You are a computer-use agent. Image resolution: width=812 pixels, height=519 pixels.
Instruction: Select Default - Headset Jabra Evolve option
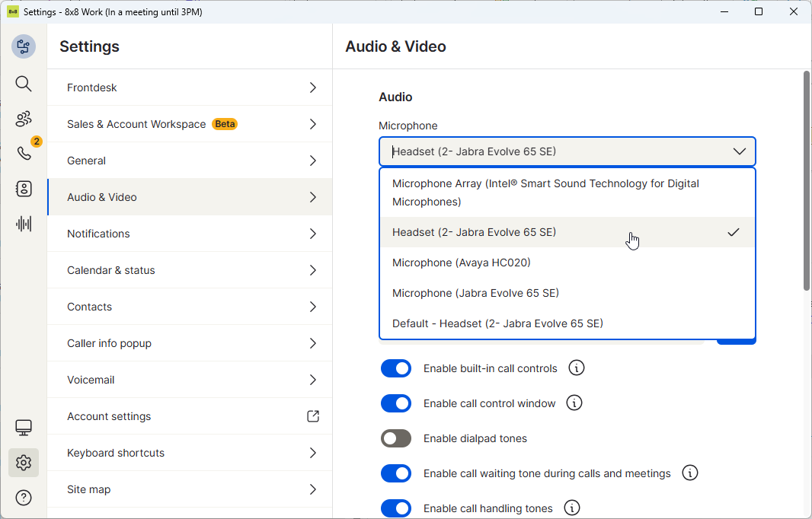567,323
